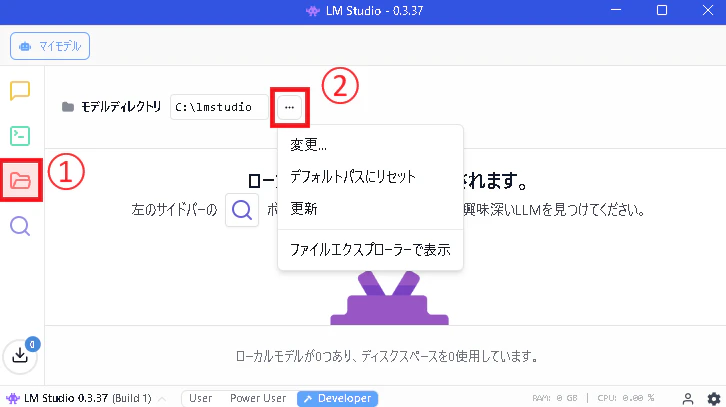
Task: Click the models directory three-dots button
Action: [x=289, y=107]
